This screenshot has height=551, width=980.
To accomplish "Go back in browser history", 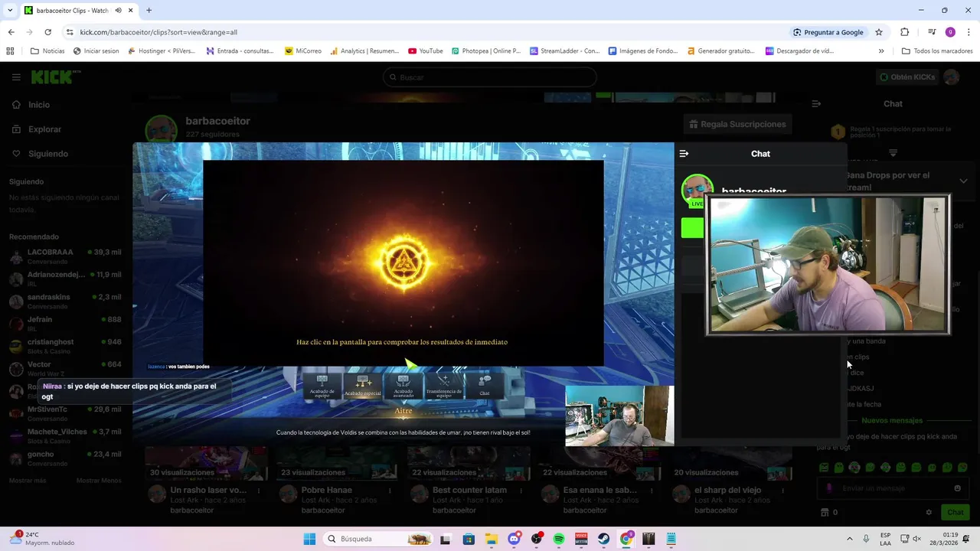I will (11, 32).
